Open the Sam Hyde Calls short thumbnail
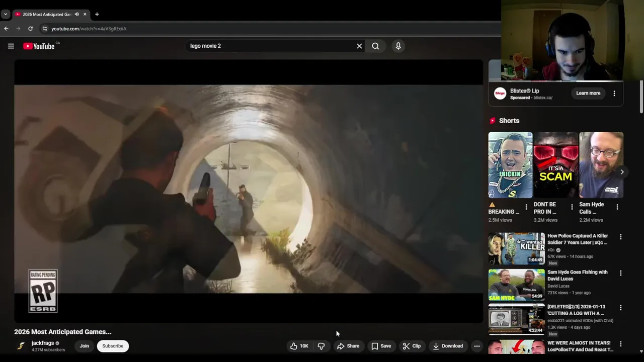 pyautogui.click(x=601, y=165)
